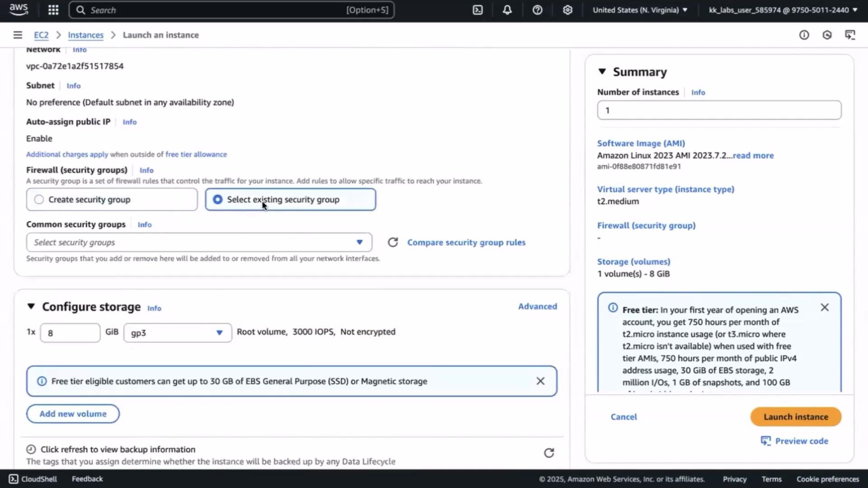Toggle the hamburger side navigation
The height and width of the screenshot is (488, 868).
pos(18,35)
